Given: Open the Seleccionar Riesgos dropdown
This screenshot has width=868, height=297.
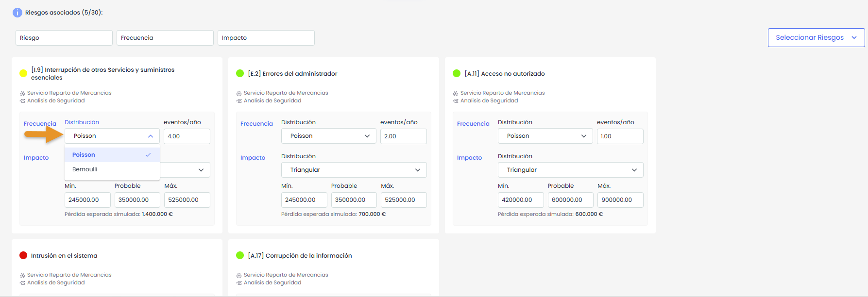Looking at the screenshot, I should 816,37.
